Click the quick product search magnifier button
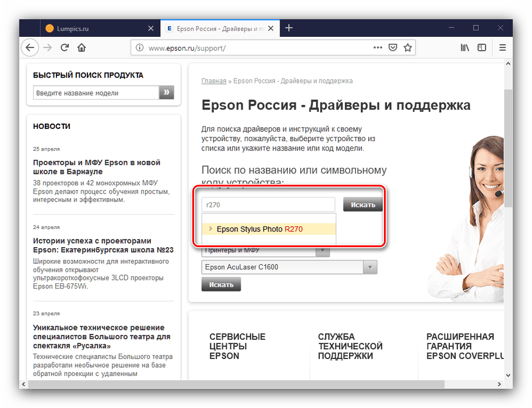532x408 pixels. coord(166,92)
